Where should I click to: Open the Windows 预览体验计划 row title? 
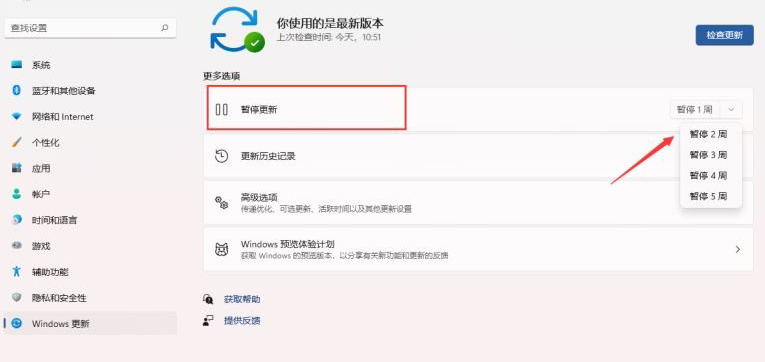tap(287, 244)
